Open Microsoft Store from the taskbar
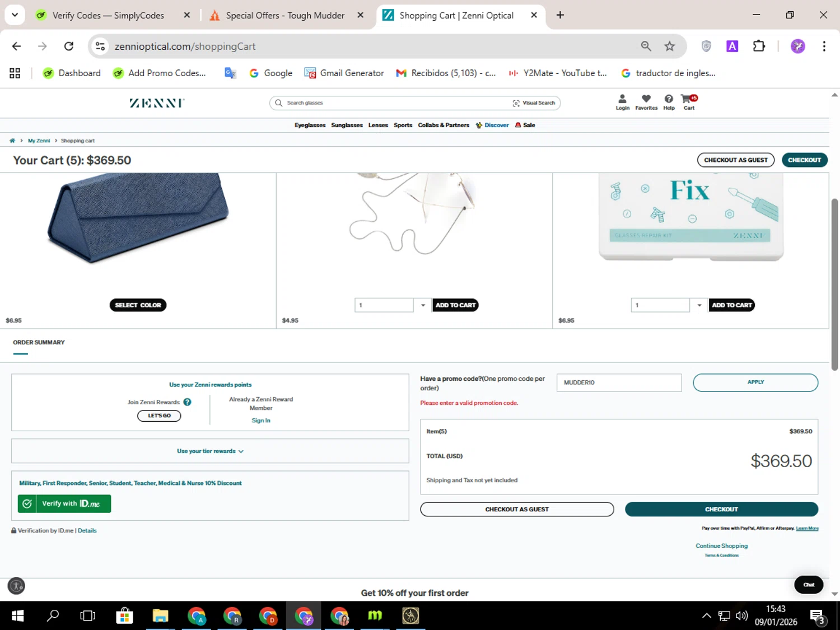Viewport: 840px width, 630px height. coord(124,616)
